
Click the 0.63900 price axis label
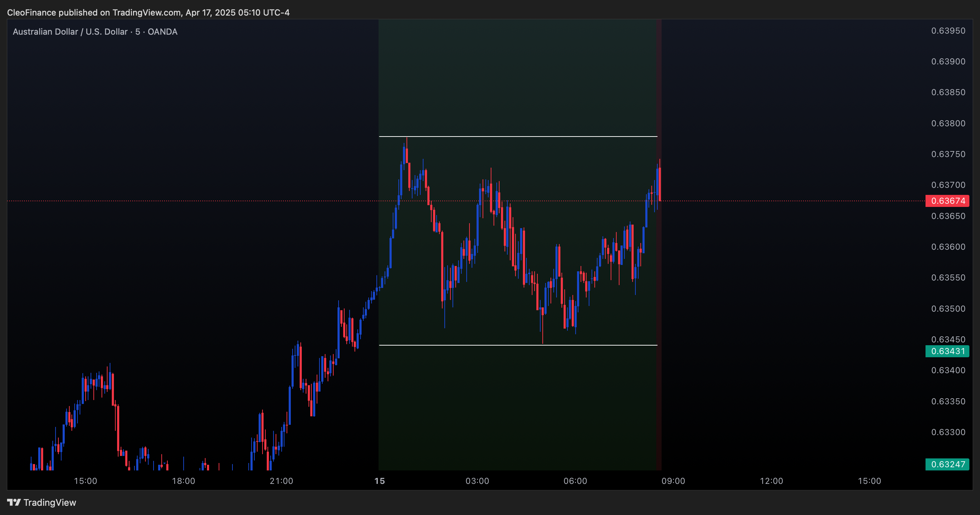click(948, 62)
